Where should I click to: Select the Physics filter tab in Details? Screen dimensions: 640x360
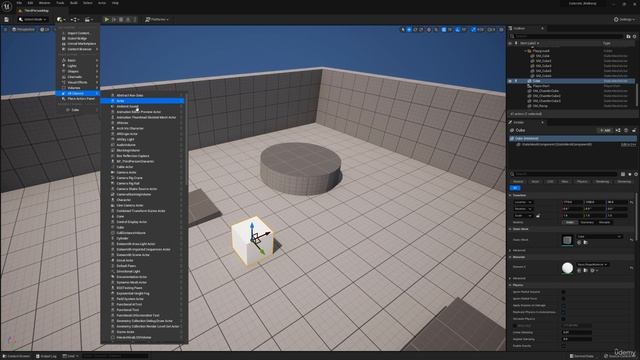click(x=582, y=181)
